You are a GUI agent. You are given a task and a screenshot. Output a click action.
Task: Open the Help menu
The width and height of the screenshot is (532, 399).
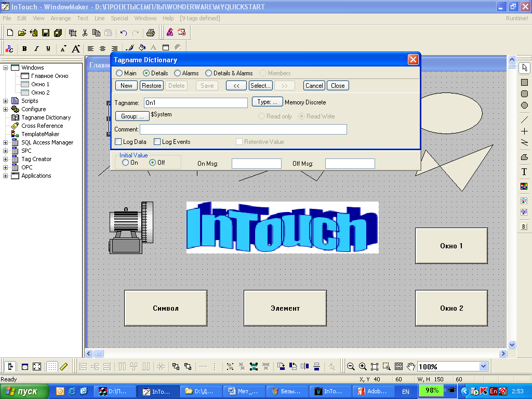click(168, 18)
